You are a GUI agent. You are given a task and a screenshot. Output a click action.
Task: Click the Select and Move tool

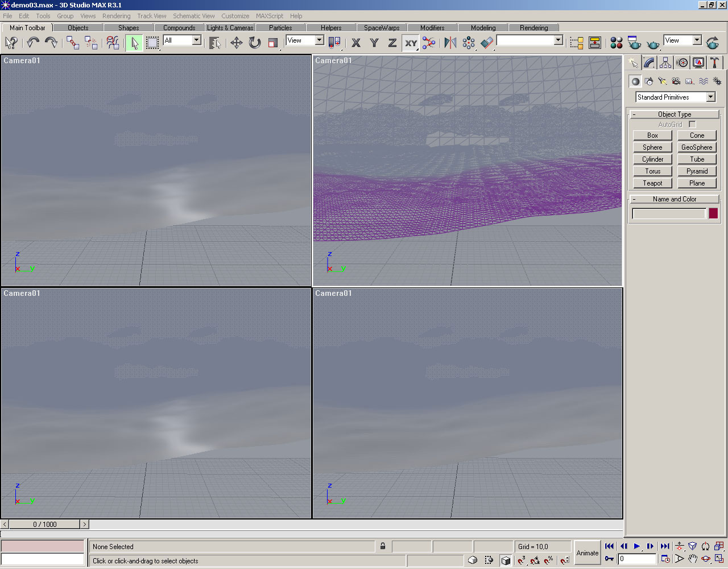pyautogui.click(x=237, y=43)
